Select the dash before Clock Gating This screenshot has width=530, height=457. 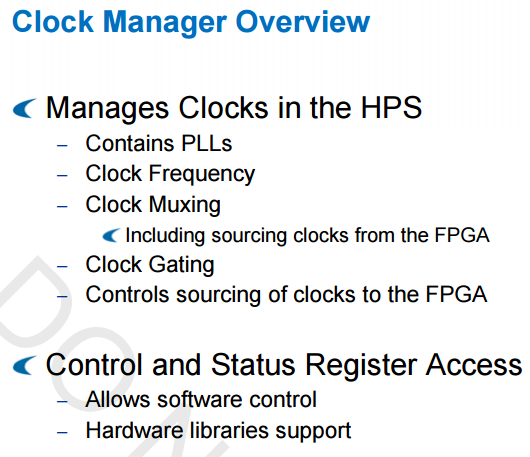coord(62,266)
